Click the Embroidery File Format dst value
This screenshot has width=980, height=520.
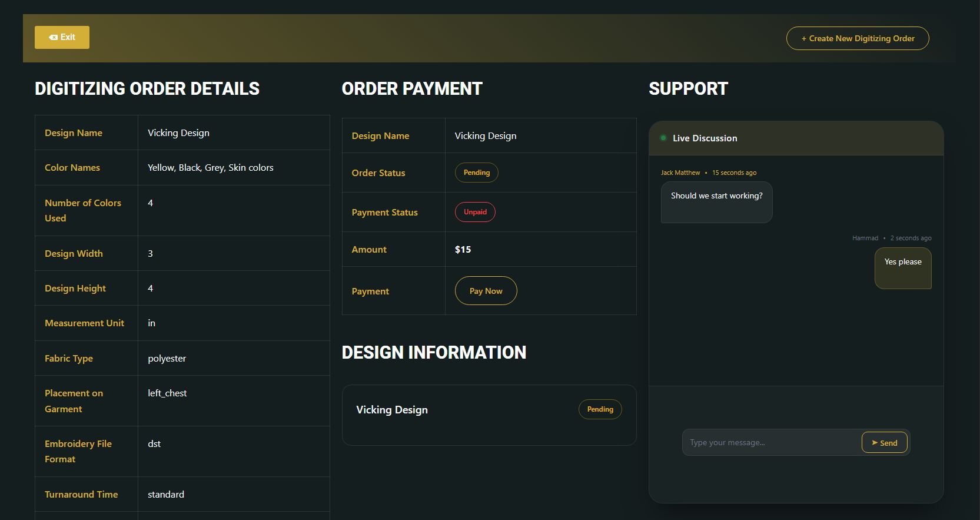point(154,444)
